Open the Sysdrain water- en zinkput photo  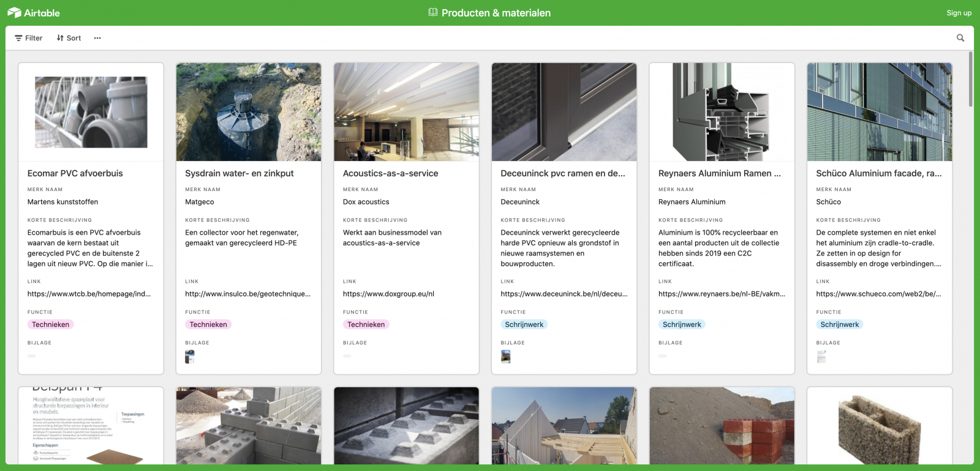tap(249, 112)
